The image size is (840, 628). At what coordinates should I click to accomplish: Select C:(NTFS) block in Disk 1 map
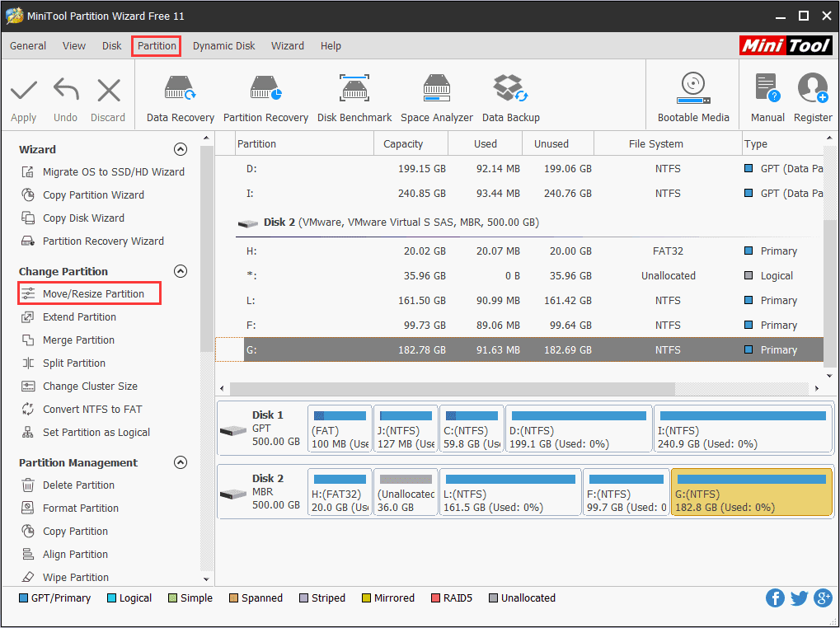point(472,429)
